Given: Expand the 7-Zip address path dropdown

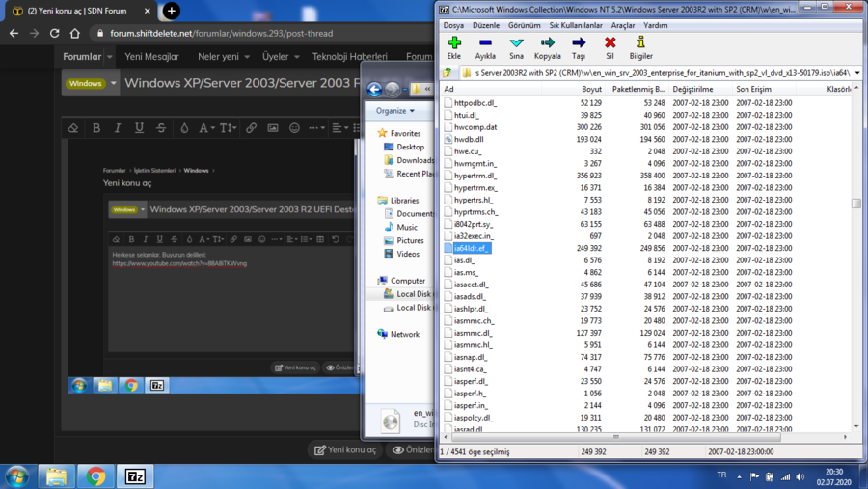Looking at the screenshot, I should [x=857, y=72].
